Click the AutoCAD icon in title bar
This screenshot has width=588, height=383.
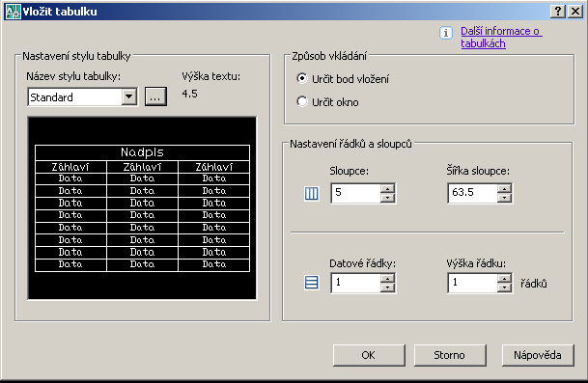click(x=14, y=12)
